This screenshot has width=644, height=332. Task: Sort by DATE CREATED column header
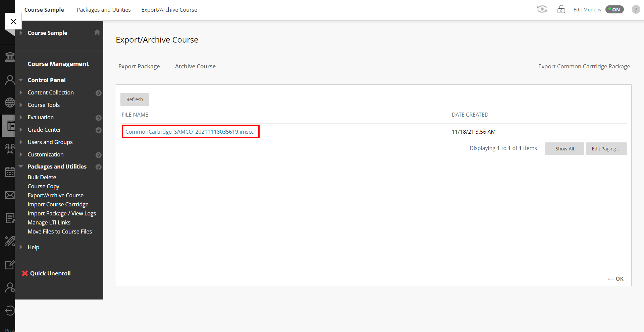(x=470, y=115)
